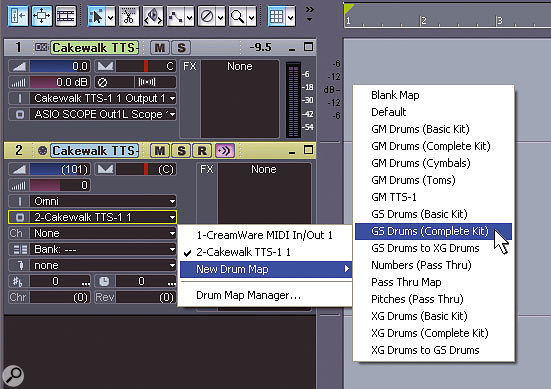The height and width of the screenshot is (389, 551).
Task: Open the New Drum Map submenu
Action: coord(266,269)
